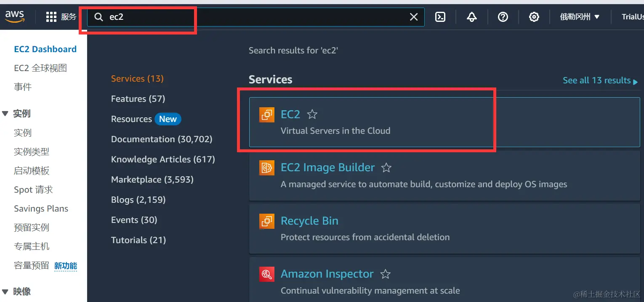
Task: Open the help question mark icon
Action: point(503,17)
